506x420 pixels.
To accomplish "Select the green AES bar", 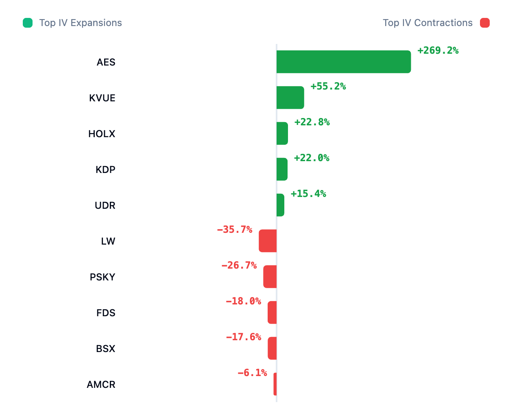I will point(343,62).
